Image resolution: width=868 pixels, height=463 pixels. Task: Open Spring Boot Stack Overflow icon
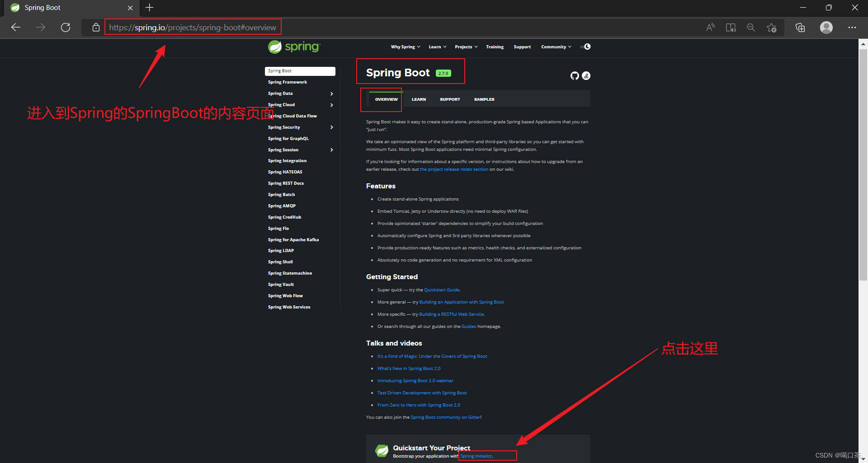coord(586,76)
